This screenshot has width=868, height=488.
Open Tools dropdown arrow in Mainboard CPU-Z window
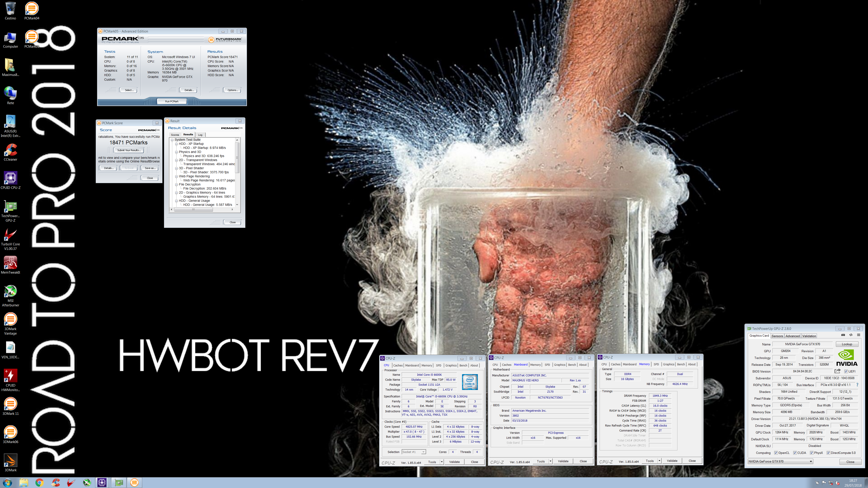pyautogui.click(x=551, y=461)
